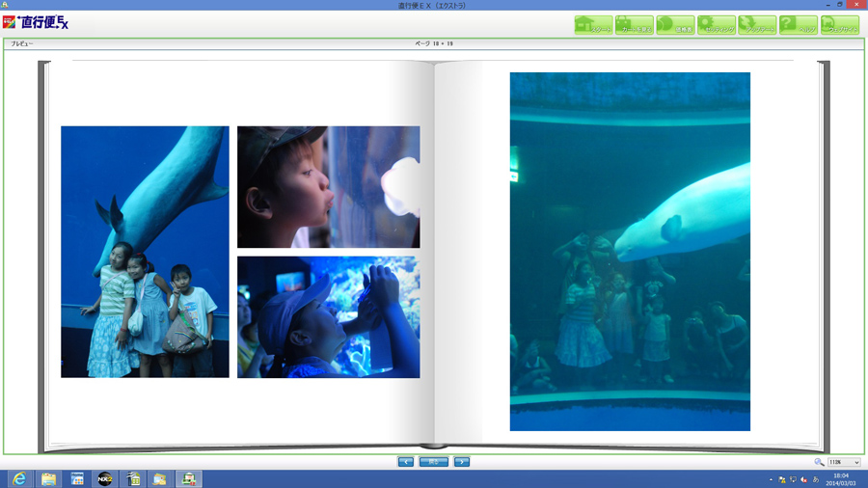
Task: Select the child kissing jellyfish tank photo
Action: [x=328, y=187]
